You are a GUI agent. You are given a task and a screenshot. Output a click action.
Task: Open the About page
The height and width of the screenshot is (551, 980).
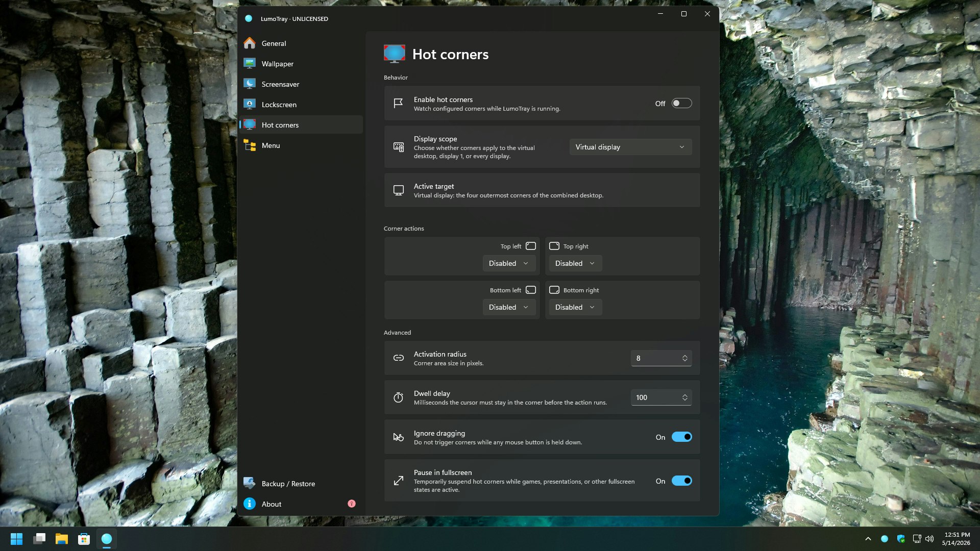pos(301,504)
